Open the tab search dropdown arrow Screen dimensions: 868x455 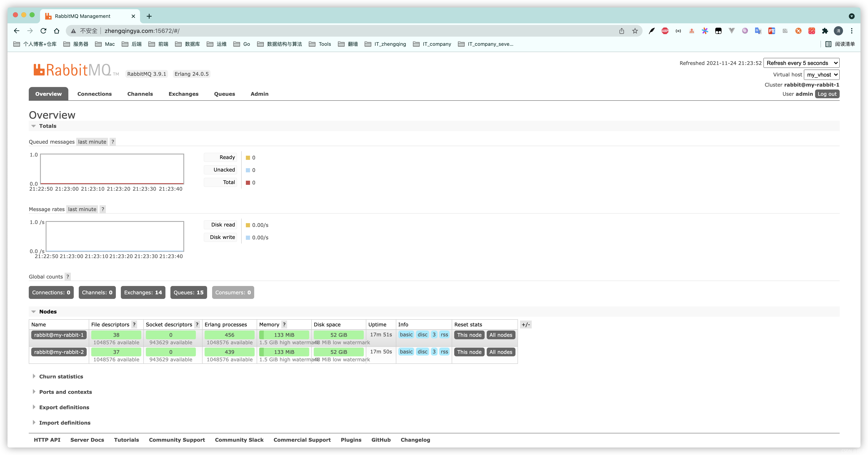(x=852, y=16)
